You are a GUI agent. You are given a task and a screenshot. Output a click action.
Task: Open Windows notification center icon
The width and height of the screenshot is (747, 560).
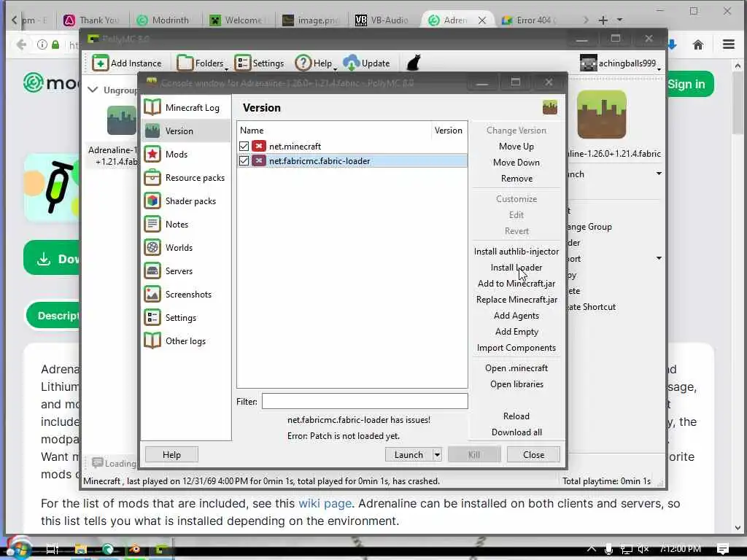[722, 549]
